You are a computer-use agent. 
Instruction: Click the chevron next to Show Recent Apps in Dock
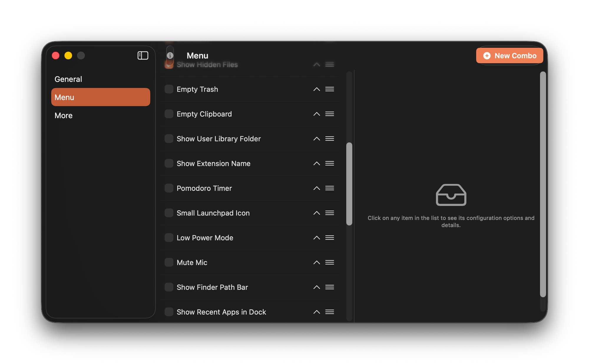point(317,312)
